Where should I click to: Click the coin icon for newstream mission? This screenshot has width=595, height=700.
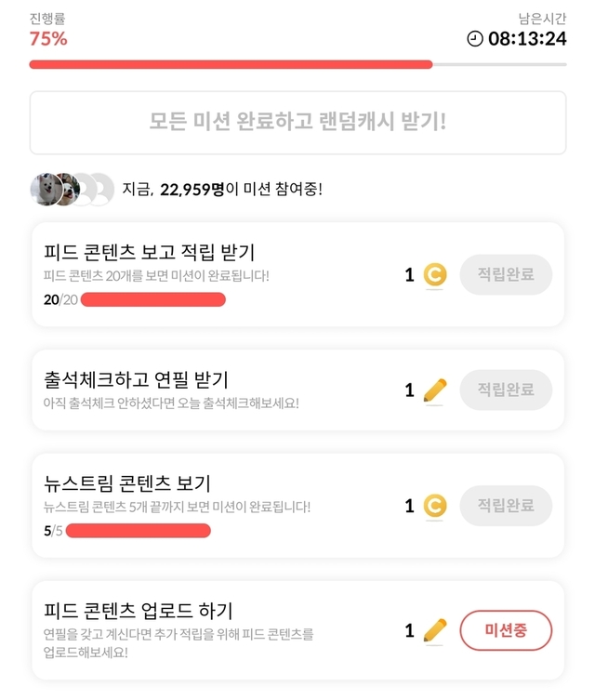tap(435, 507)
